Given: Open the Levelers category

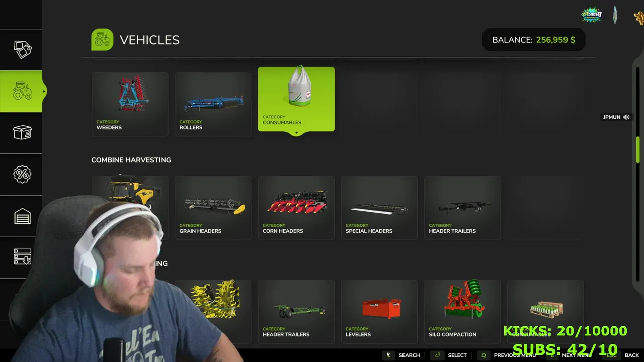Looking at the screenshot, I should coord(379,311).
